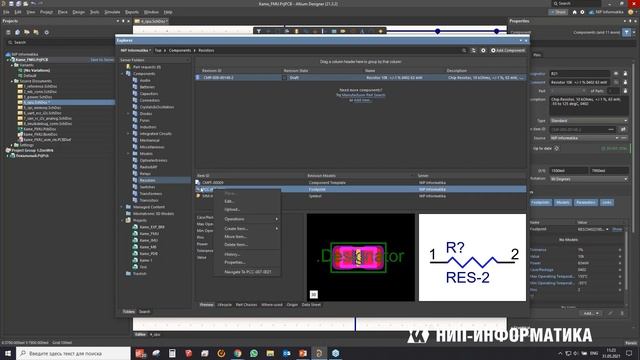The height and width of the screenshot is (360, 640).
Task: Click the component revision icon in CMP-009 row
Action: (198, 78)
